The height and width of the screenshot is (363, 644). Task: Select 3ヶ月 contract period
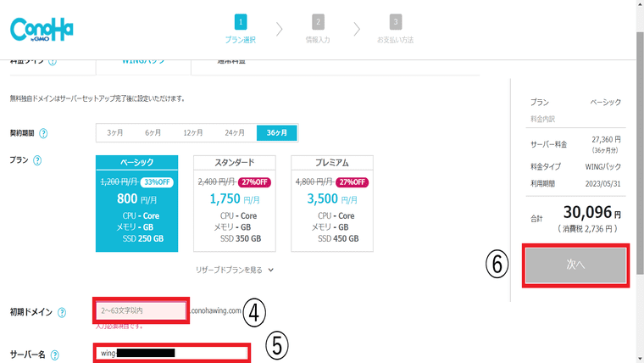tap(115, 133)
